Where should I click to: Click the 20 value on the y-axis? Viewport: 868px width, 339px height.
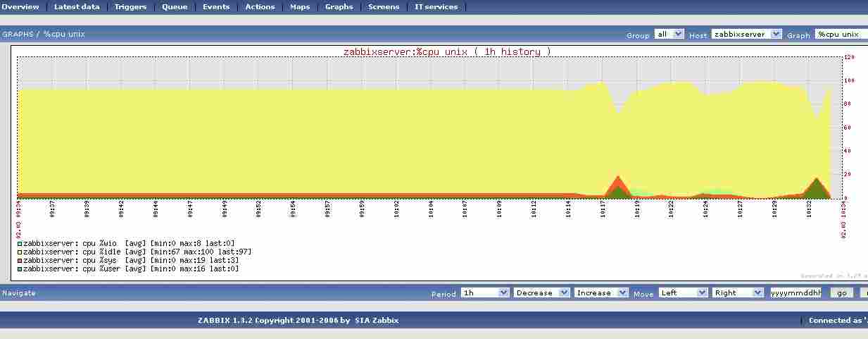(x=848, y=174)
